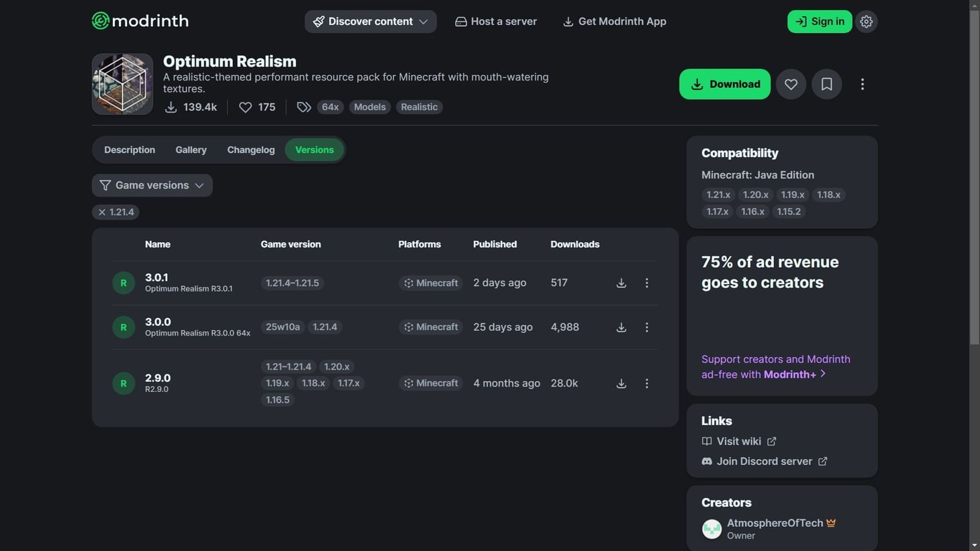This screenshot has width=980, height=551.
Task: Open the Visit wiki link
Action: 738,441
